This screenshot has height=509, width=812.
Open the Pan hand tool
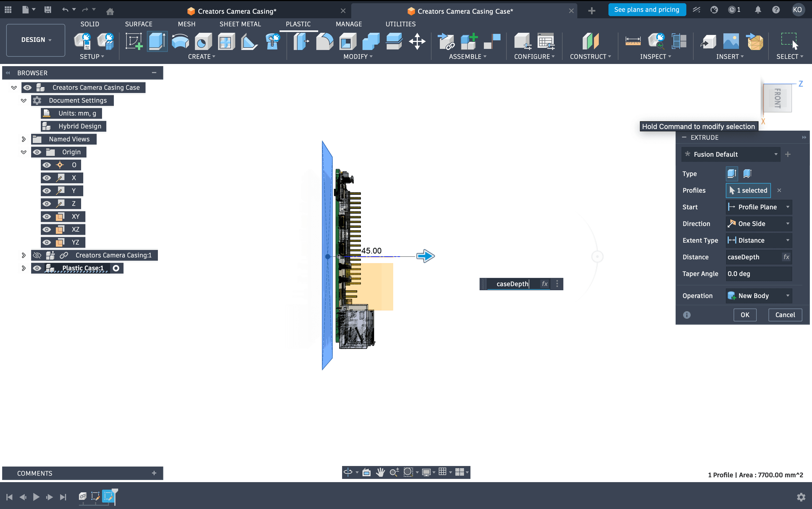point(380,472)
